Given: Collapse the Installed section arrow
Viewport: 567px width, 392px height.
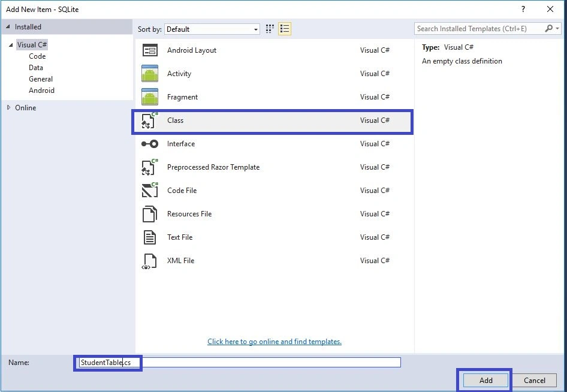Looking at the screenshot, I should tap(8, 27).
